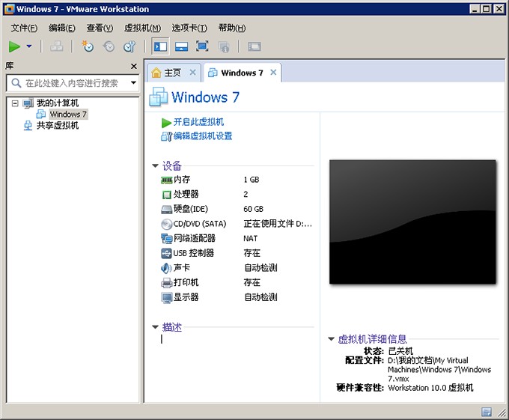The width and height of the screenshot is (509, 420).
Task: Click the config file path text ending in Windows 7.vmx
Action: [439, 369]
